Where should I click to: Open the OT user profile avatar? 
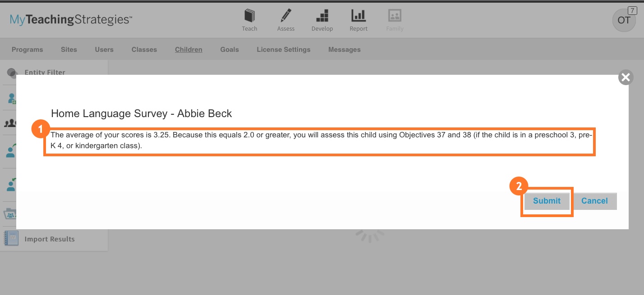coord(624,20)
